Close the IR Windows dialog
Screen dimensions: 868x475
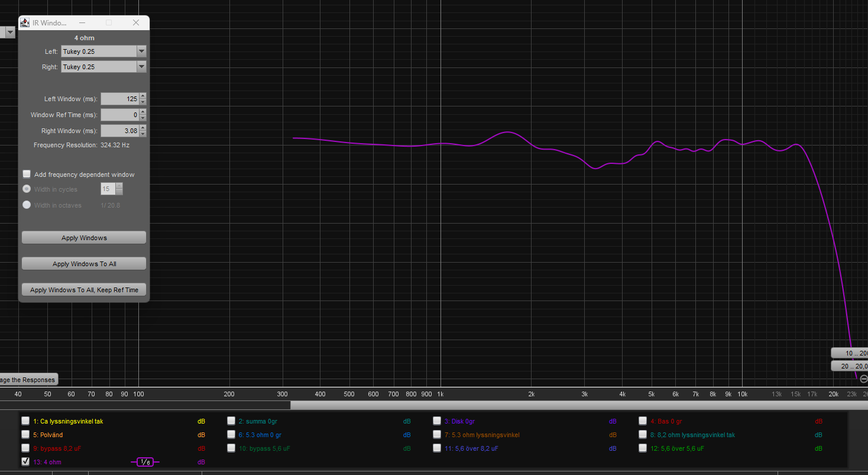pyautogui.click(x=136, y=22)
